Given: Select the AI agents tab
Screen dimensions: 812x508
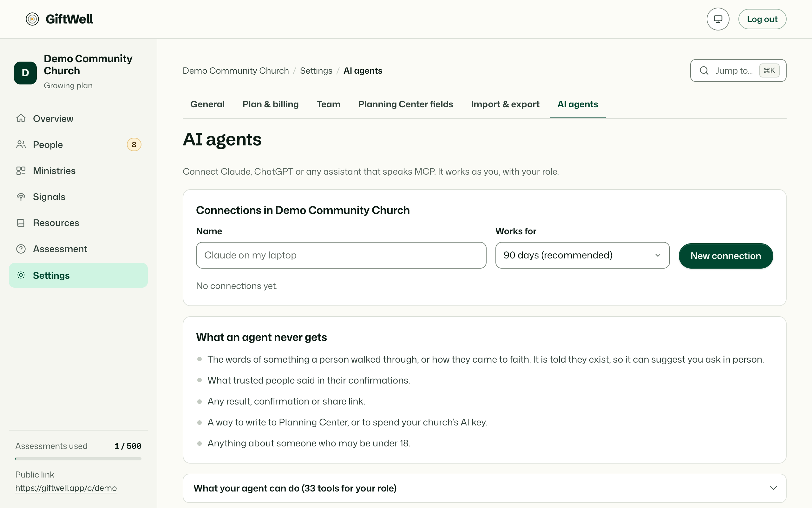Looking at the screenshot, I should coord(578,104).
